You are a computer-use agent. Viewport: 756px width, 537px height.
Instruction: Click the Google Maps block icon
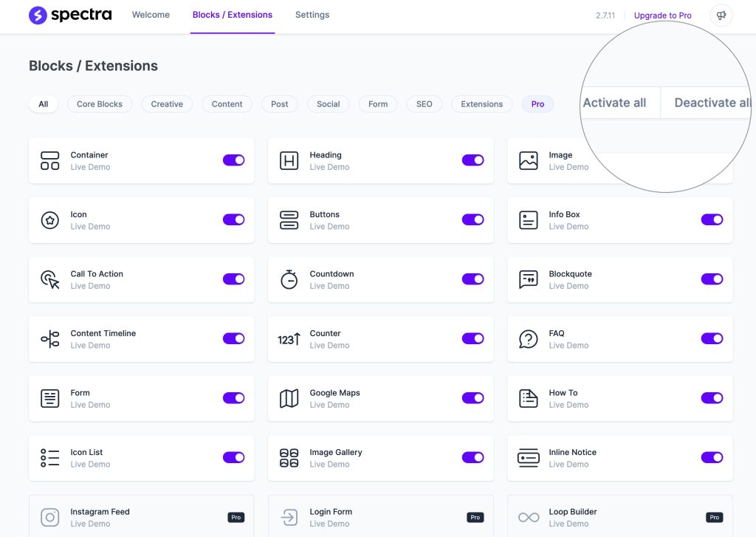pyautogui.click(x=289, y=398)
